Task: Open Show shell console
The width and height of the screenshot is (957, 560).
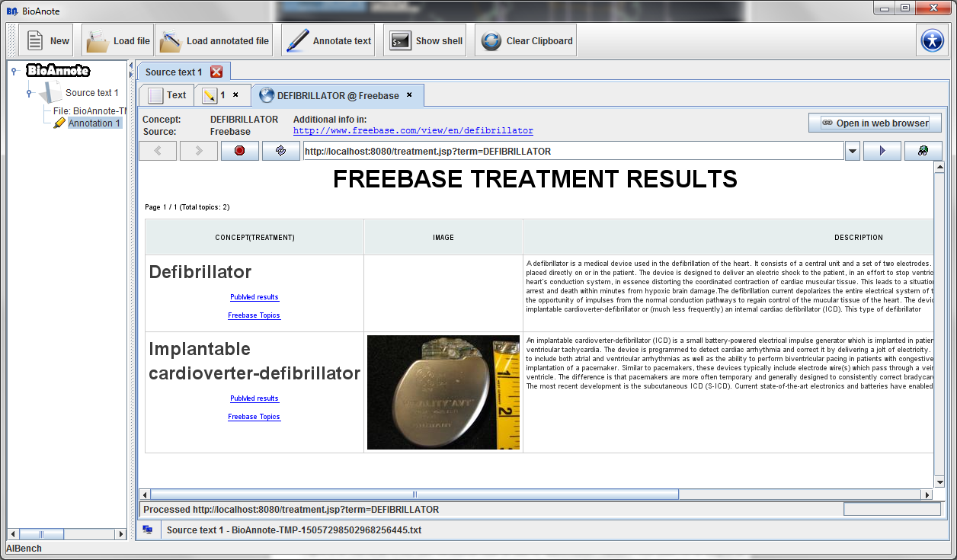Action: click(426, 41)
